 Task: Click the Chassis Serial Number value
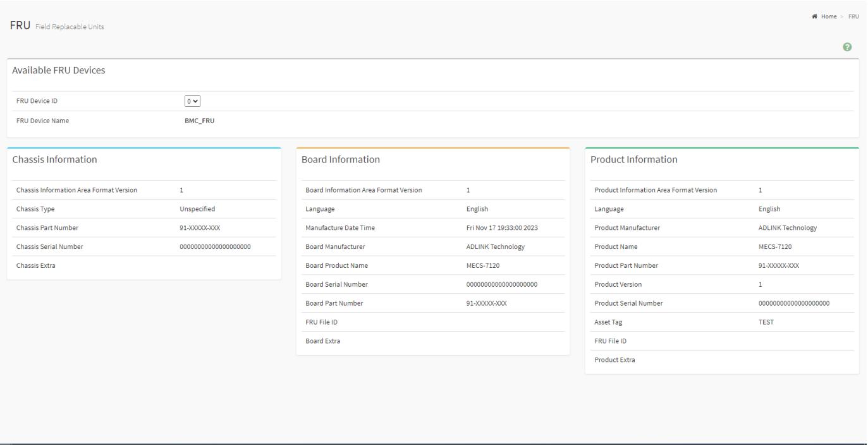pos(216,246)
